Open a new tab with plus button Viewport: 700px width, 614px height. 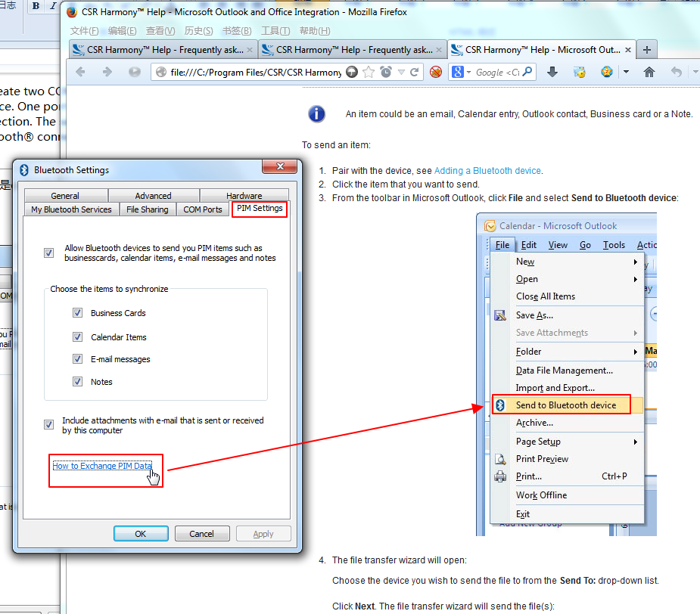(647, 50)
